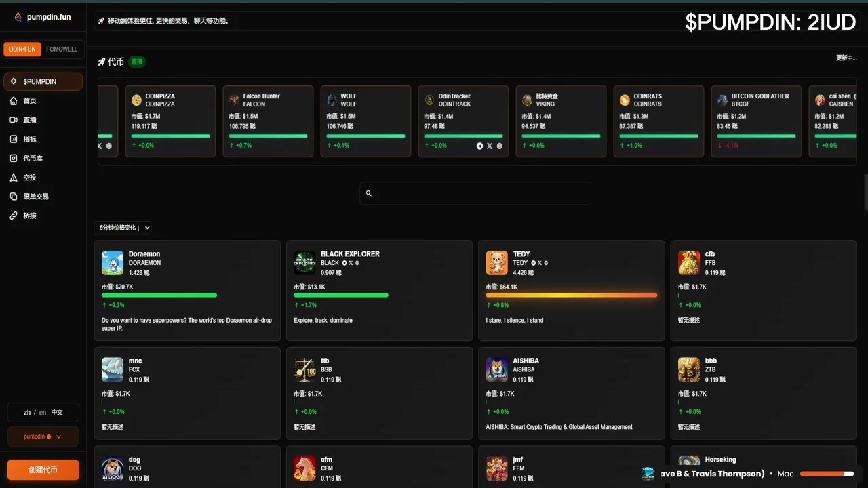Click the search magnifier icon
868x488 pixels.
click(x=369, y=193)
